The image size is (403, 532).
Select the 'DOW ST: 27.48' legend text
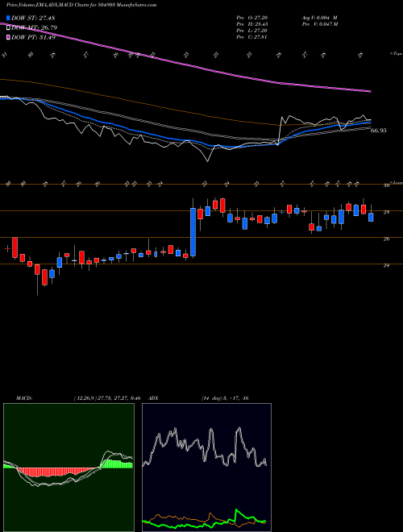[x=33, y=18]
